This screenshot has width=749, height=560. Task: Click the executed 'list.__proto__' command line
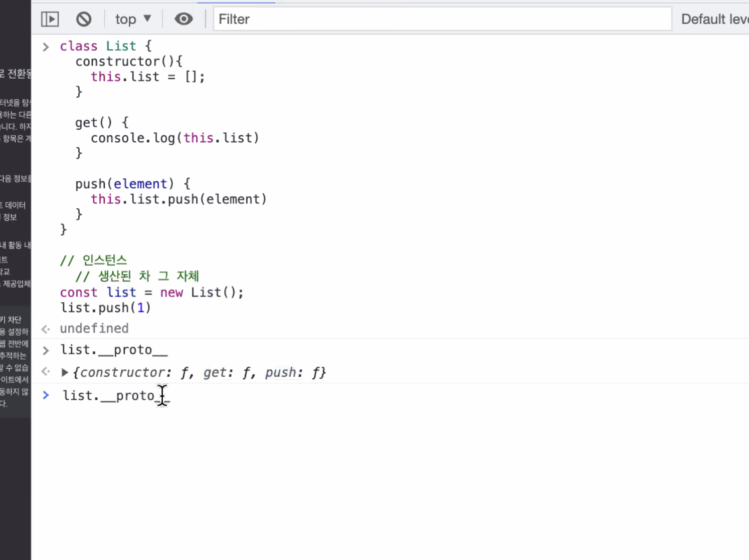[x=114, y=350]
